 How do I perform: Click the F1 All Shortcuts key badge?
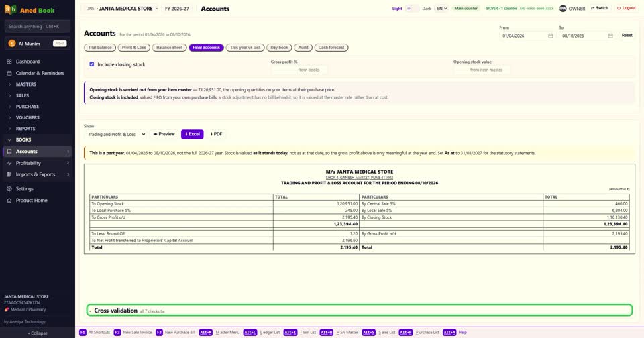(x=83, y=332)
